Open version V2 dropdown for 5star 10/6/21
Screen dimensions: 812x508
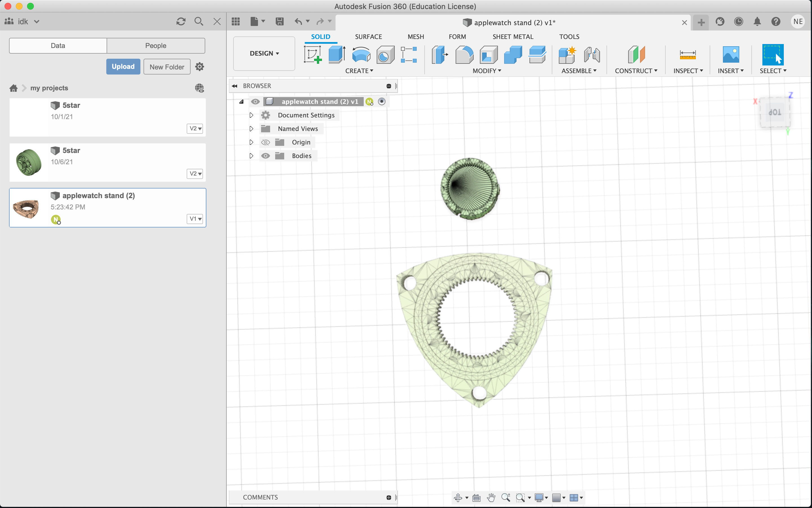coord(195,174)
